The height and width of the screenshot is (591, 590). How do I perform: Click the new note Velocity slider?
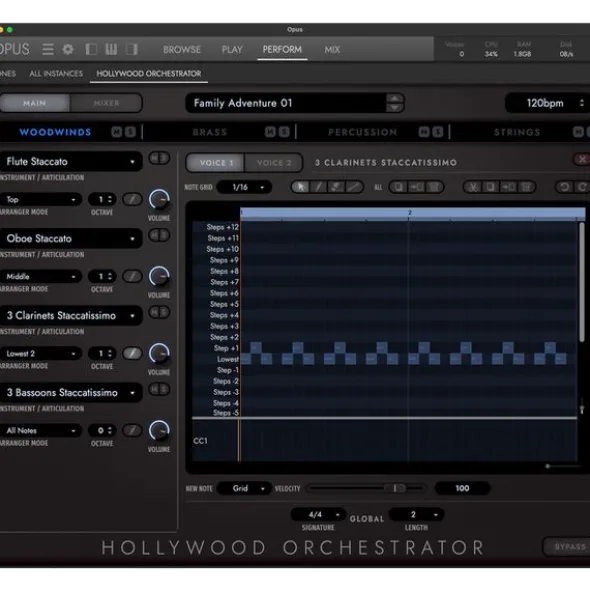(366, 488)
